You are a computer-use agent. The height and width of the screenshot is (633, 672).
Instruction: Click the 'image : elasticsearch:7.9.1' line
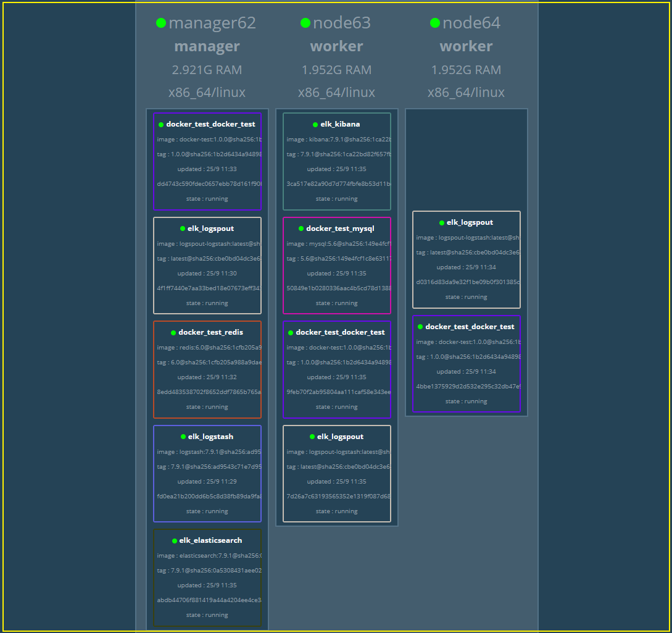pyautogui.click(x=209, y=556)
